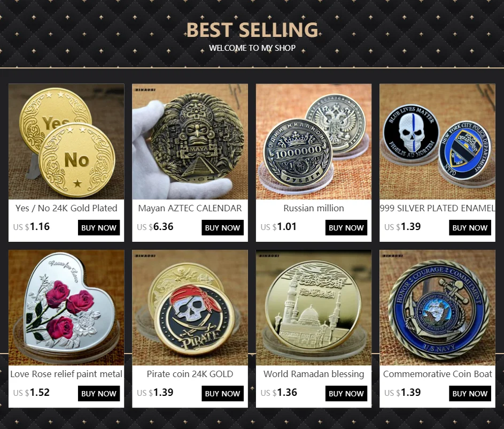Click BUY NOW for Pirate coin 24K GOLD

[222, 393]
